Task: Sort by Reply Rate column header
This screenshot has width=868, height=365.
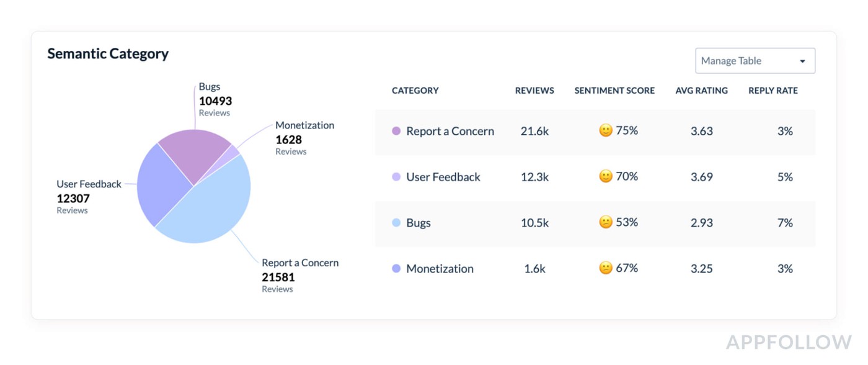Action: (x=773, y=91)
